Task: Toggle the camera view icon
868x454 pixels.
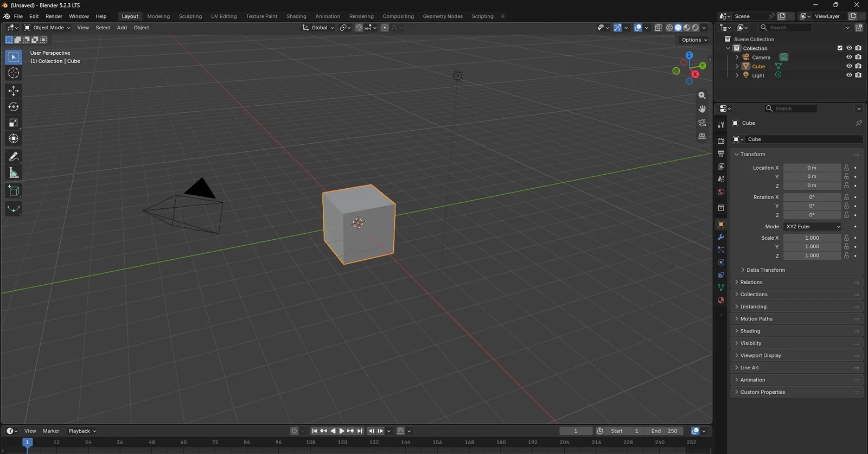Action: (702, 123)
